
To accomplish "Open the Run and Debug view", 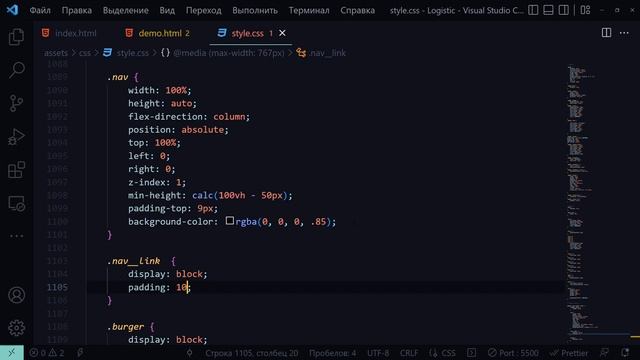I will point(16,137).
